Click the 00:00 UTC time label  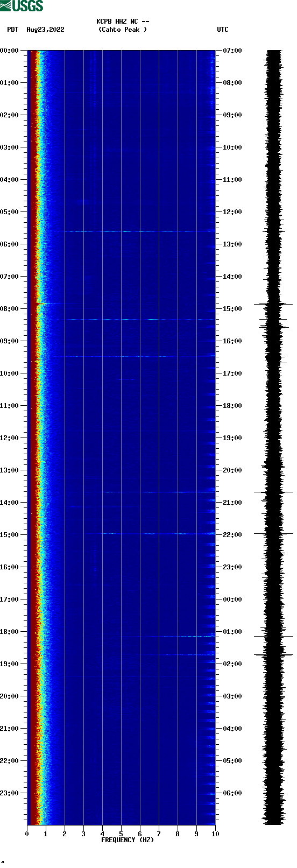(x=232, y=599)
